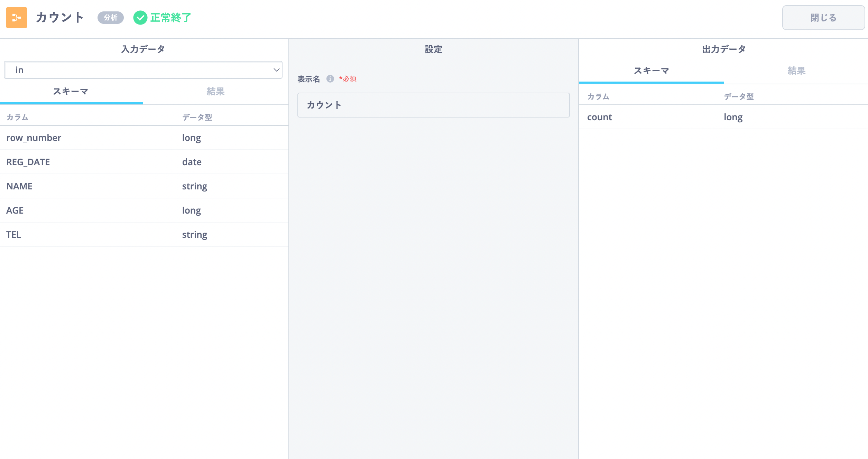Click the green success checkmark icon

point(140,18)
